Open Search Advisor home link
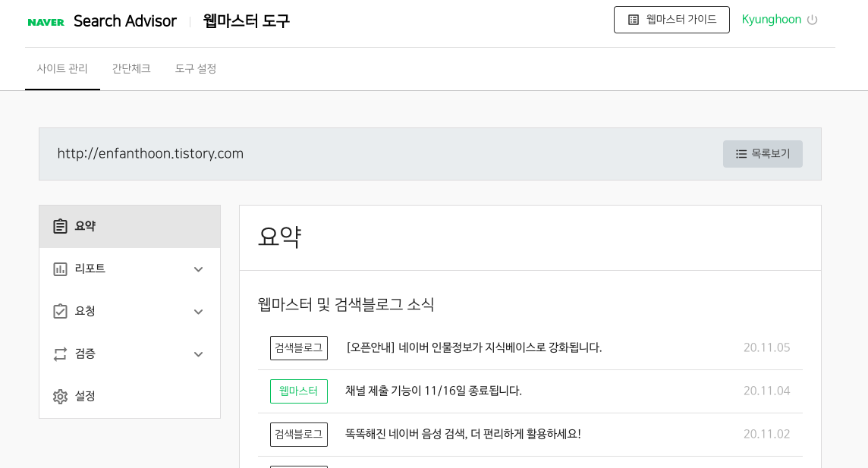The image size is (868, 468). click(125, 21)
